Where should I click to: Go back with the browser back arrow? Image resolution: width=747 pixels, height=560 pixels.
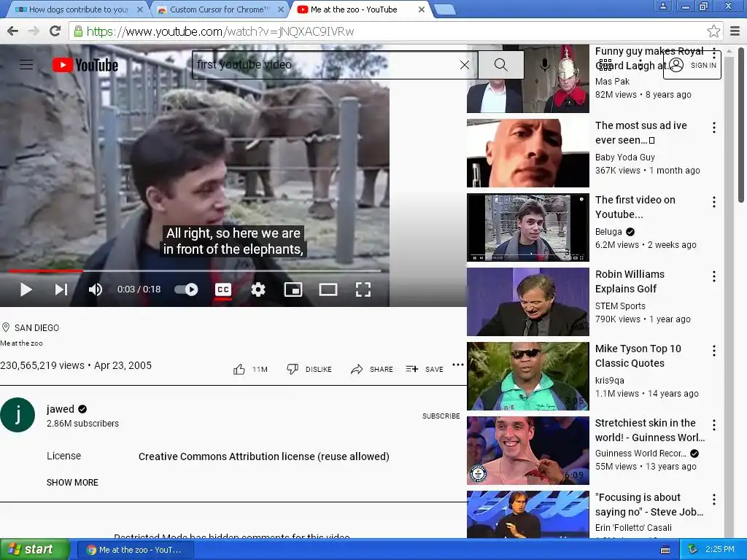(13, 31)
